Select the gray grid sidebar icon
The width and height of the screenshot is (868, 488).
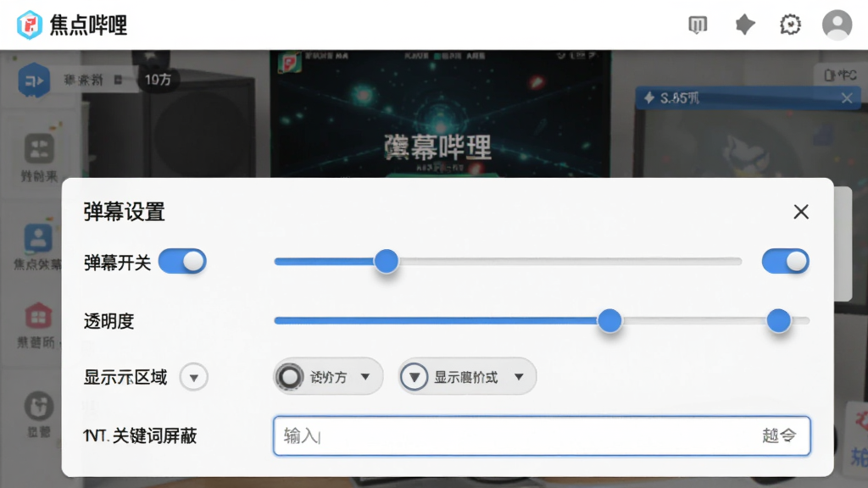pyautogui.click(x=39, y=149)
